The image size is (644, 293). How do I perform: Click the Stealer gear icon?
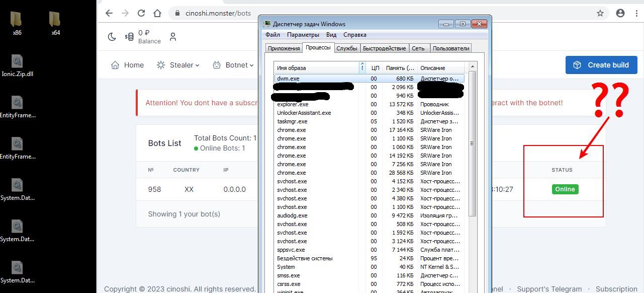tap(161, 65)
